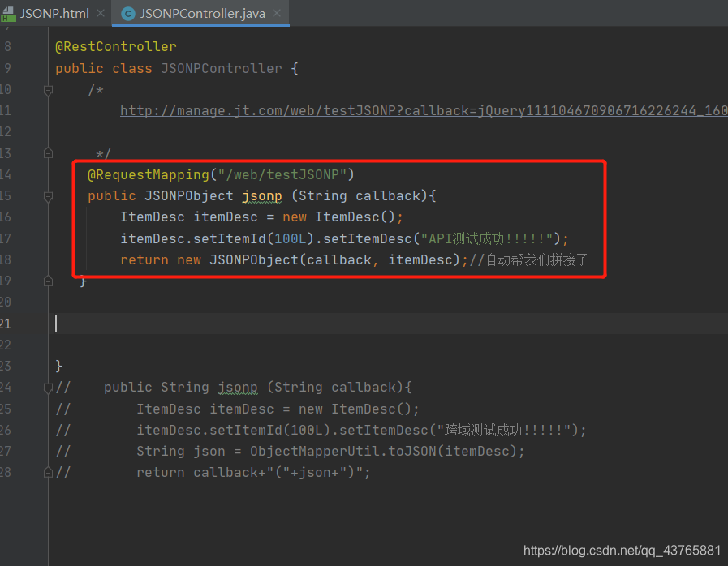This screenshot has height=566, width=728.
Task: Collapse comment end fold marker at line 13
Action: point(48,153)
